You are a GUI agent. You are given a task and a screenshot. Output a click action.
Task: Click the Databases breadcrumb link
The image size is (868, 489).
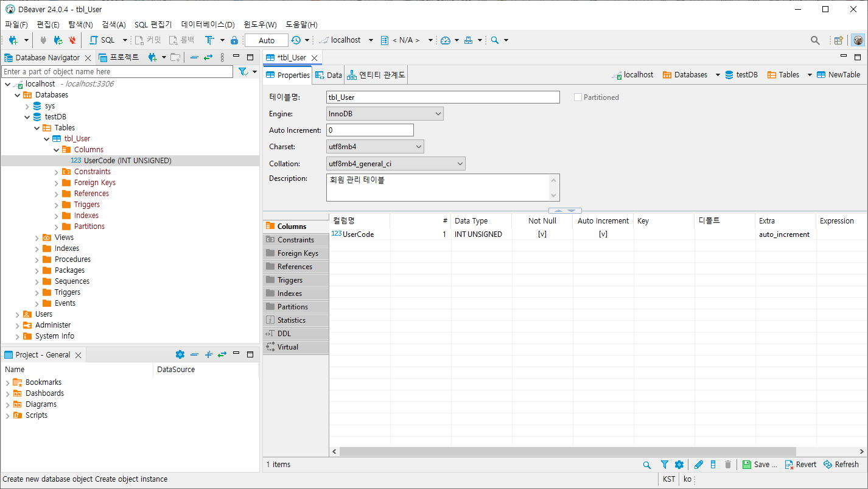point(685,75)
